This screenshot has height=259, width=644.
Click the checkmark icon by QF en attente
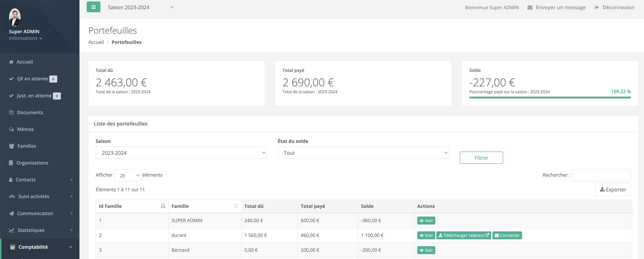tap(11, 79)
